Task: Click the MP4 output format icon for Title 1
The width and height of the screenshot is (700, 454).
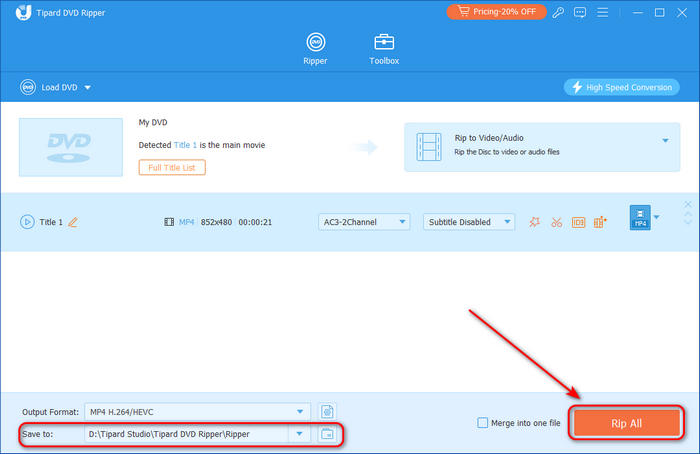Action: click(640, 217)
